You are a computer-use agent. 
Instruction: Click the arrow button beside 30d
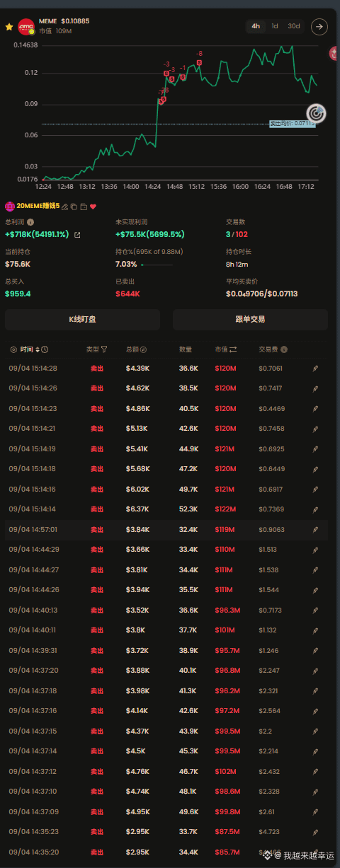[319, 27]
